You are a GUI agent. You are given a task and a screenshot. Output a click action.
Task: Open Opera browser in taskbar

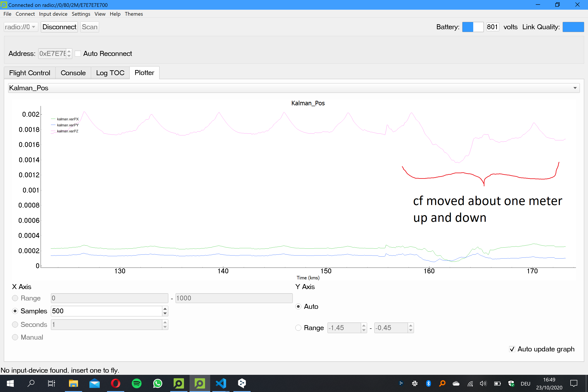tap(115, 383)
